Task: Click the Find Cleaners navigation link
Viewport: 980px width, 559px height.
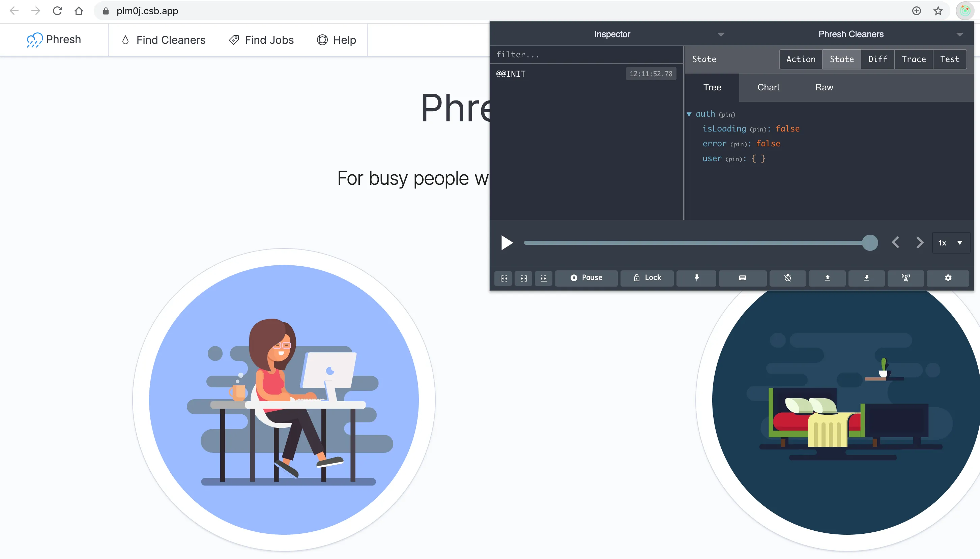Action: (x=163, y=40)
